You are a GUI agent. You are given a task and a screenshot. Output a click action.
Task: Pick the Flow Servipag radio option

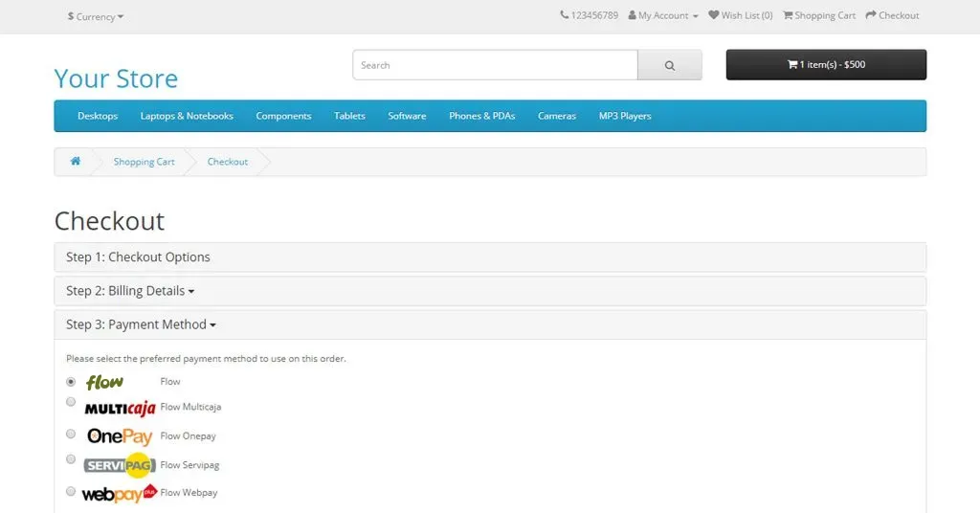point(71,459)
